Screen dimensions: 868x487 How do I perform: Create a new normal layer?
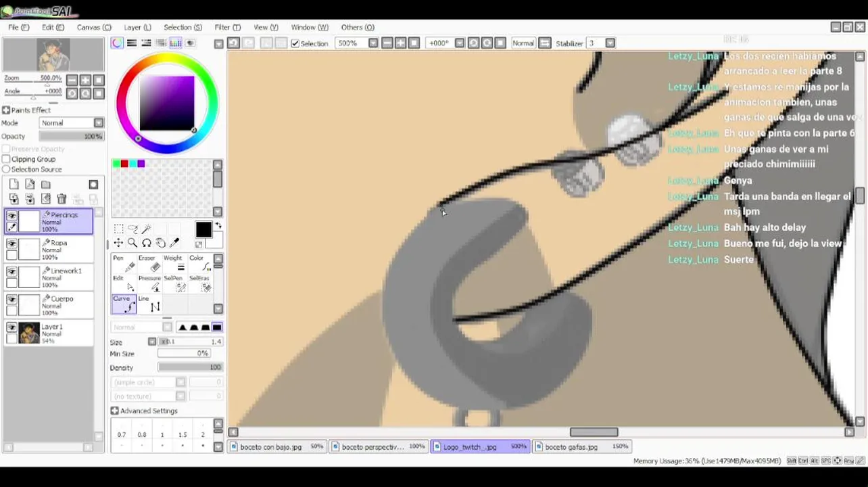14,185
